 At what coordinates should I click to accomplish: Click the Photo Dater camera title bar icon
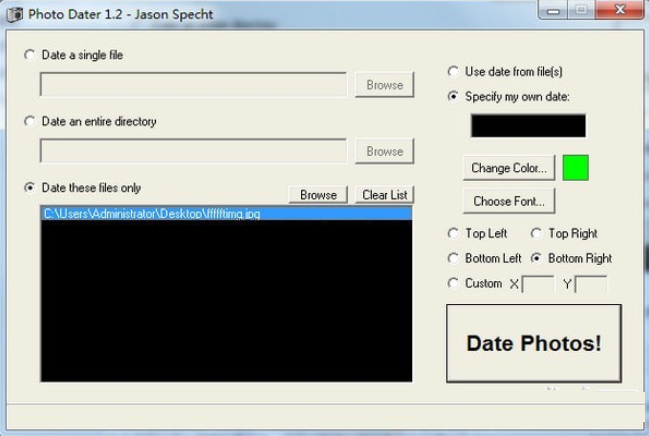click(x=15, y=14)
